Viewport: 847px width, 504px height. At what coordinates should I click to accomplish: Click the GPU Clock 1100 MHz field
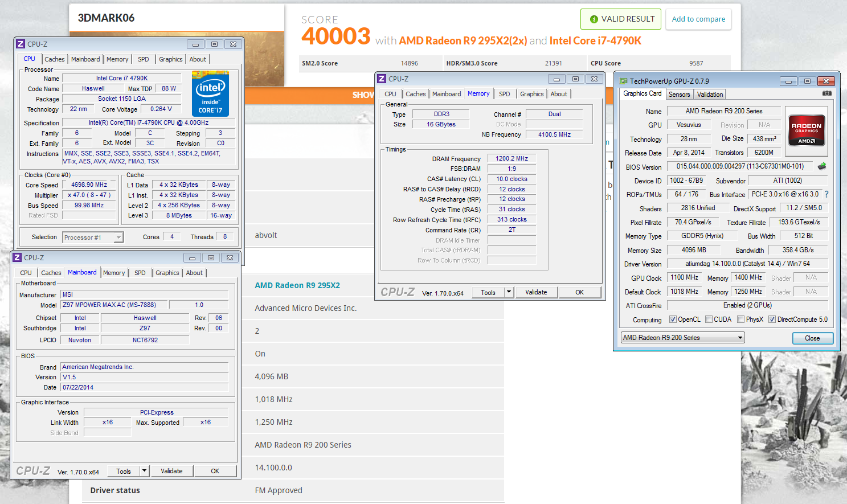coord(684,277)
